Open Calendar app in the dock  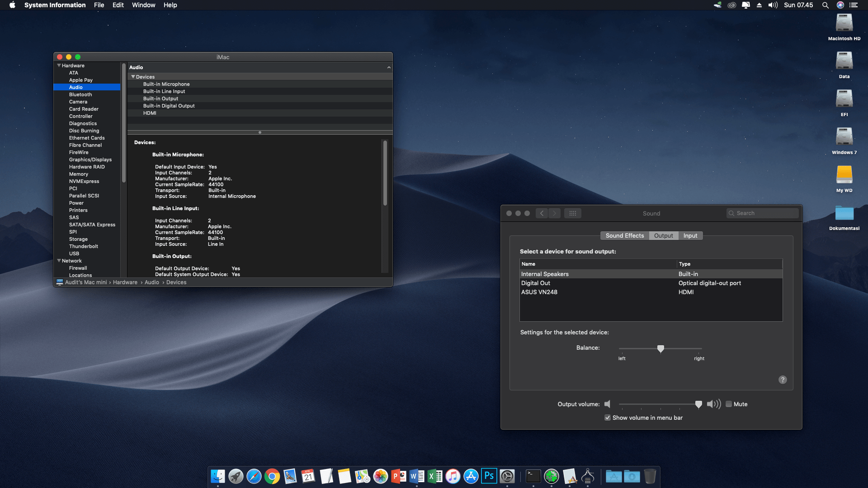(308, 476)
